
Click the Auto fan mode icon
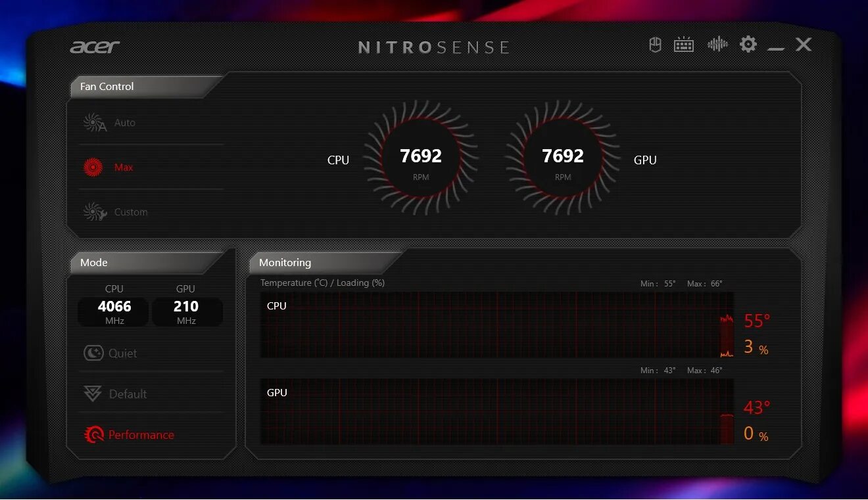tap(94, 123)
